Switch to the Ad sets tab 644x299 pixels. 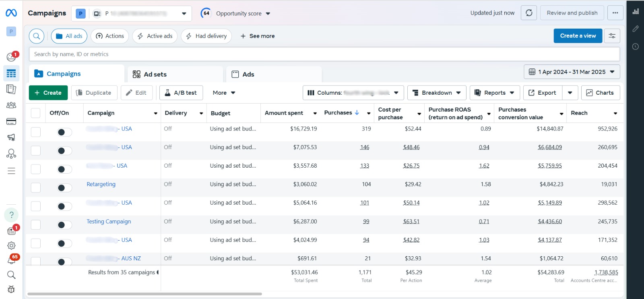tap(155, 74)
